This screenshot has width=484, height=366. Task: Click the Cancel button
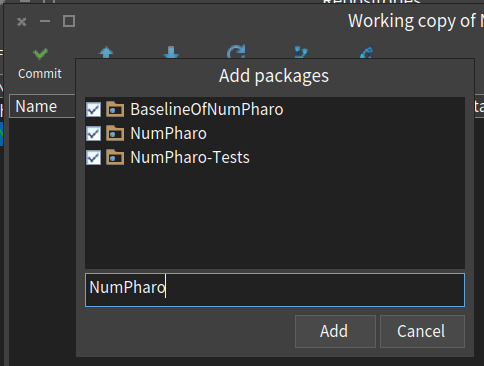(x=422, y=331)
